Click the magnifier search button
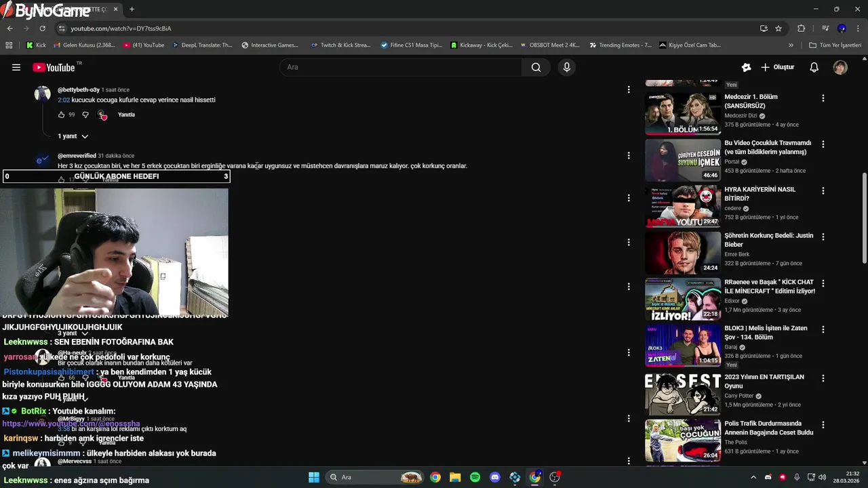This screenshot has width=868, height=488. coord(536,67)
